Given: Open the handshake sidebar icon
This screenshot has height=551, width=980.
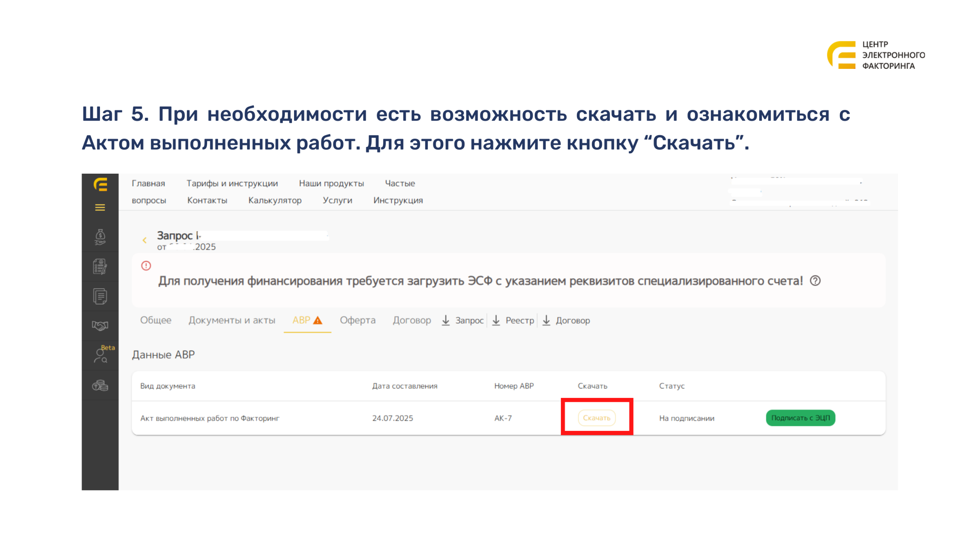Looking at the screenshot, I should tap(100, 325).
